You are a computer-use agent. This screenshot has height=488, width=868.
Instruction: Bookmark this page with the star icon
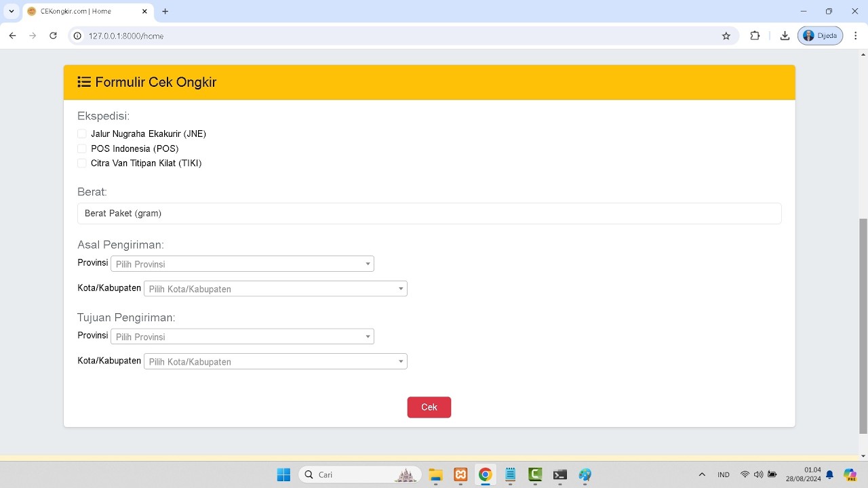click(x=726, y=36)
